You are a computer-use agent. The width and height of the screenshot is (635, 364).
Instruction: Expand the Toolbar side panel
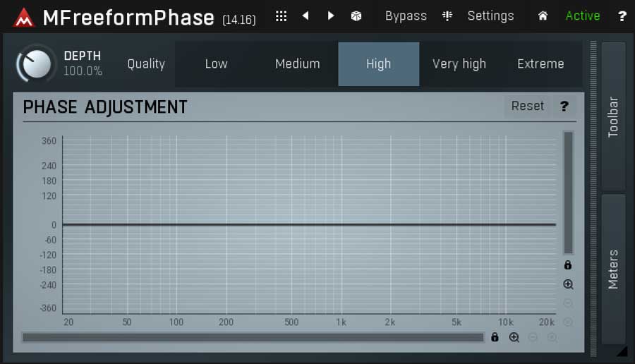(x=614, y=116)
